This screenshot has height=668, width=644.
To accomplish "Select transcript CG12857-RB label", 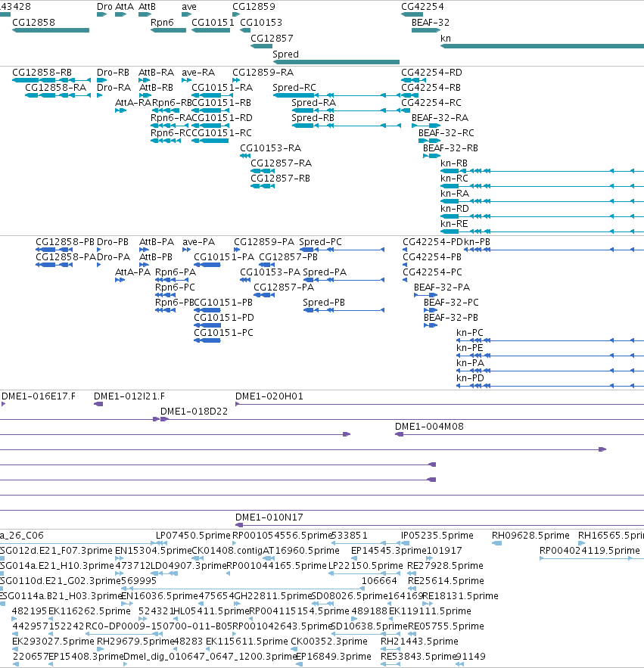I will coord(281,179).
